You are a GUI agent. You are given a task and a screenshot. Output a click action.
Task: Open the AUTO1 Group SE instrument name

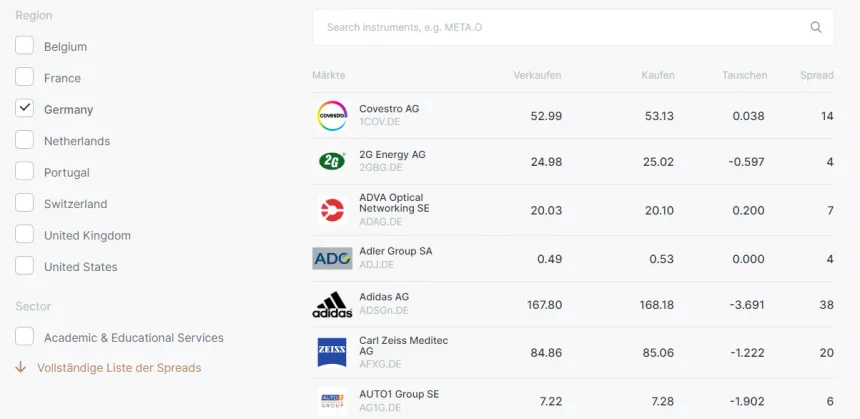tap(399, 394)
